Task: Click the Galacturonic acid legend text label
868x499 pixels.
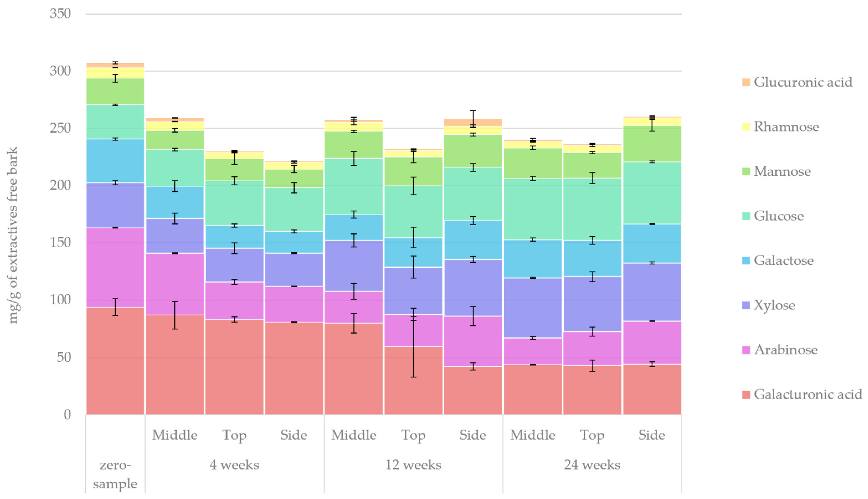Action: pyautogui.click(x=808, y=394)
